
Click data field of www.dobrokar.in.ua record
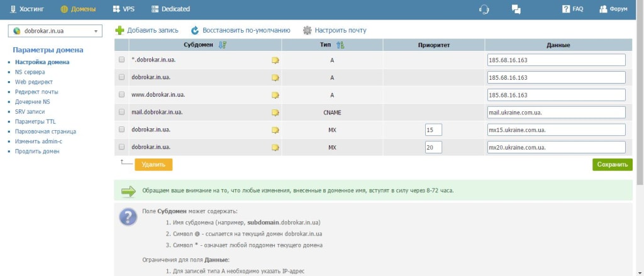coord(557,95)
